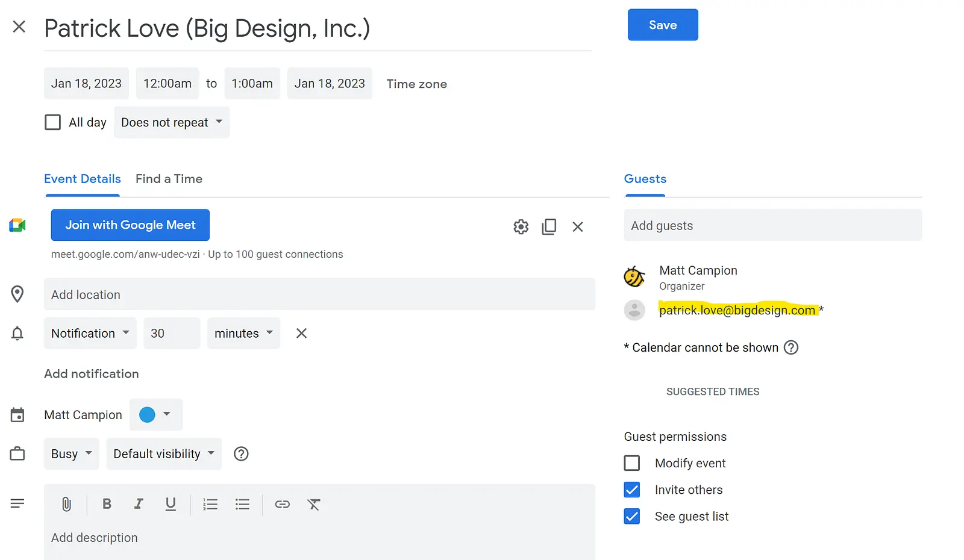Click the Guest permissions heading
The width and height of the screenshot is (964, 560).
coord(675,437)
